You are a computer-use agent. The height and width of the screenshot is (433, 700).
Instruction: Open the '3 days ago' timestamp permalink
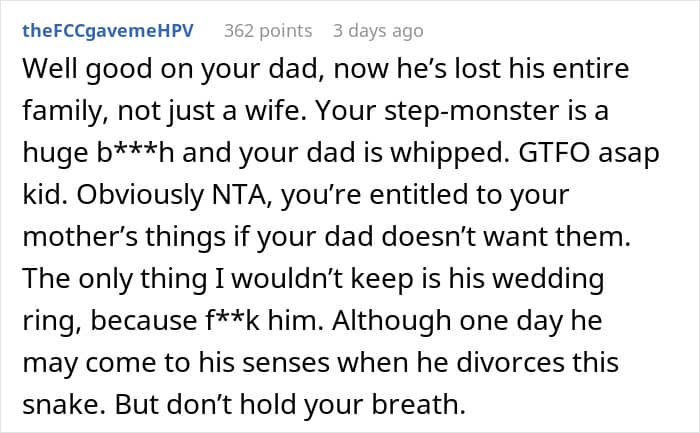(x=378, y=31)
